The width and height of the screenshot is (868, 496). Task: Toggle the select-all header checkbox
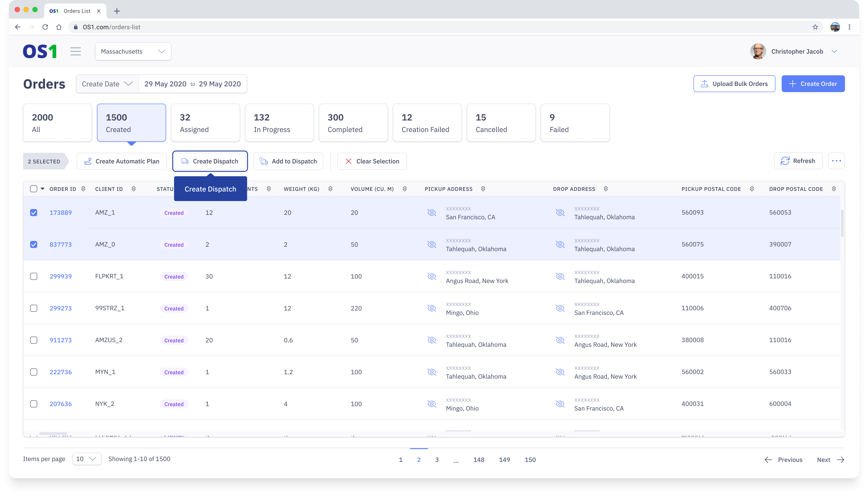[x=33, y=189]
